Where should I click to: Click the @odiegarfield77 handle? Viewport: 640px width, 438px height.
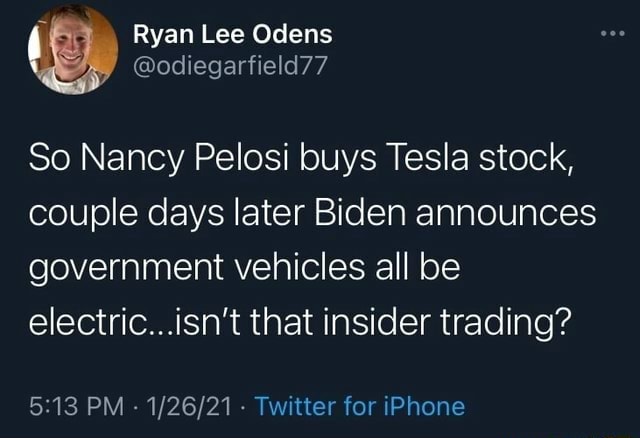(227, 67)
